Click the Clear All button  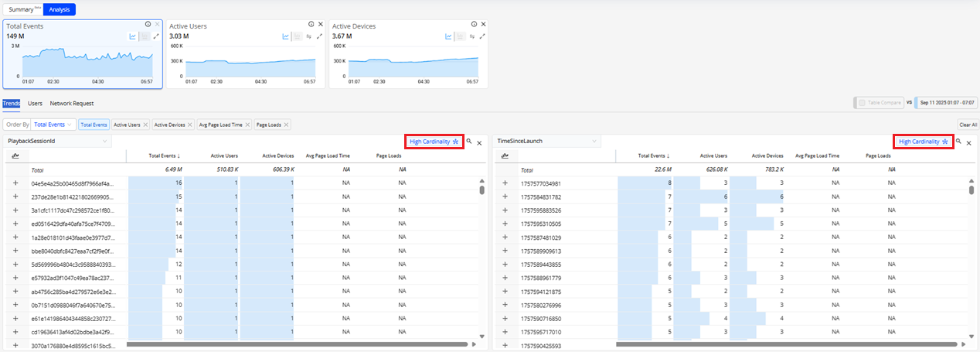(x=968, y=125)
